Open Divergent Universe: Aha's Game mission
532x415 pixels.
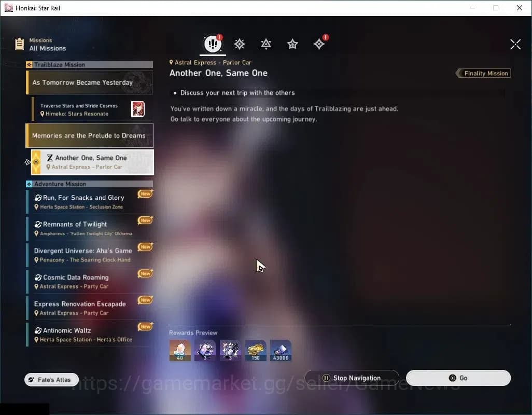pos(90,255)
